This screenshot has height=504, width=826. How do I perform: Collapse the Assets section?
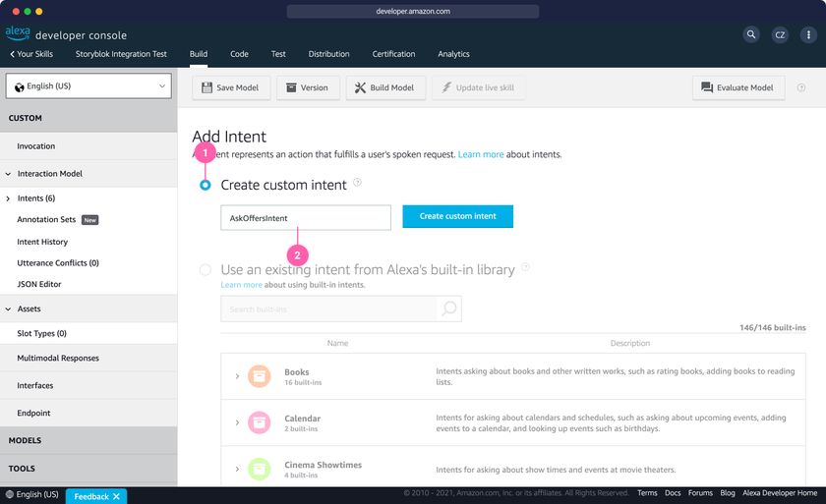pyautogui.click(x=8, y=308)
